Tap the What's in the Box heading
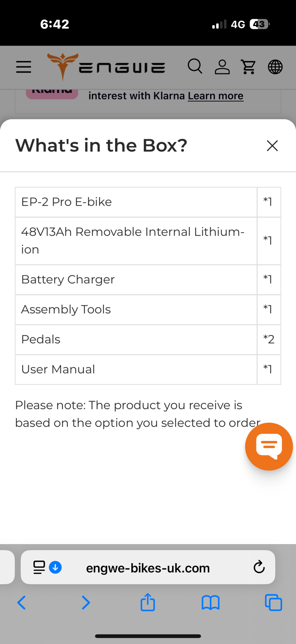The image size is (296, 644). pyautogui.click(x=101, y=146)
